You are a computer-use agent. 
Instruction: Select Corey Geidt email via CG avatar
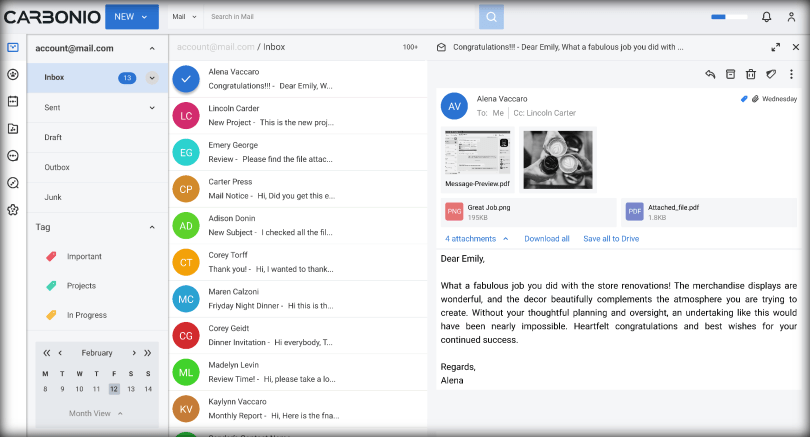pos(186,336)
